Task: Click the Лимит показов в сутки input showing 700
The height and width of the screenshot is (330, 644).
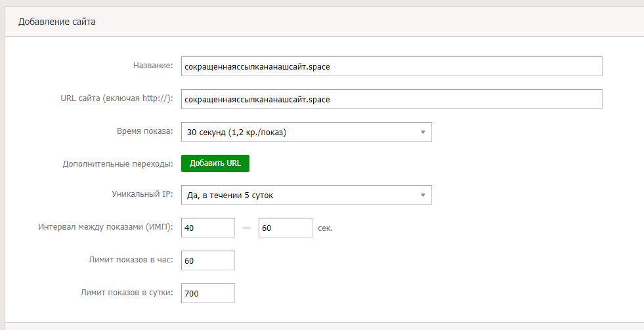Action: 207,293
